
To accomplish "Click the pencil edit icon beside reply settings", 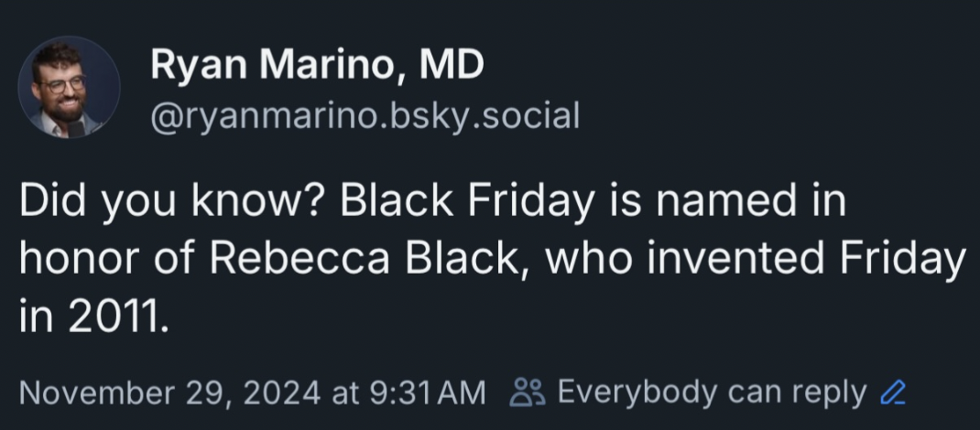I will pyautogui.click(x=891, y=392).
